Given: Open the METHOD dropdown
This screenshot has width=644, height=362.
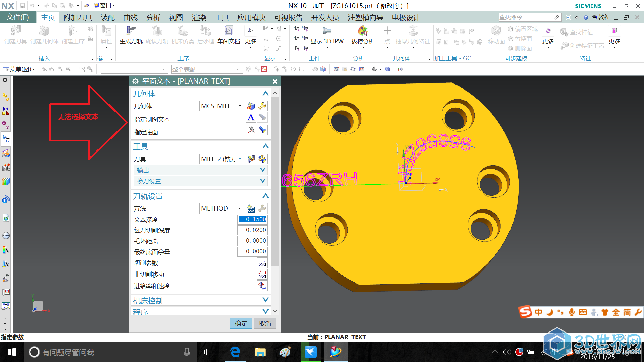Looking at the screenshot, I should [240, 208].
